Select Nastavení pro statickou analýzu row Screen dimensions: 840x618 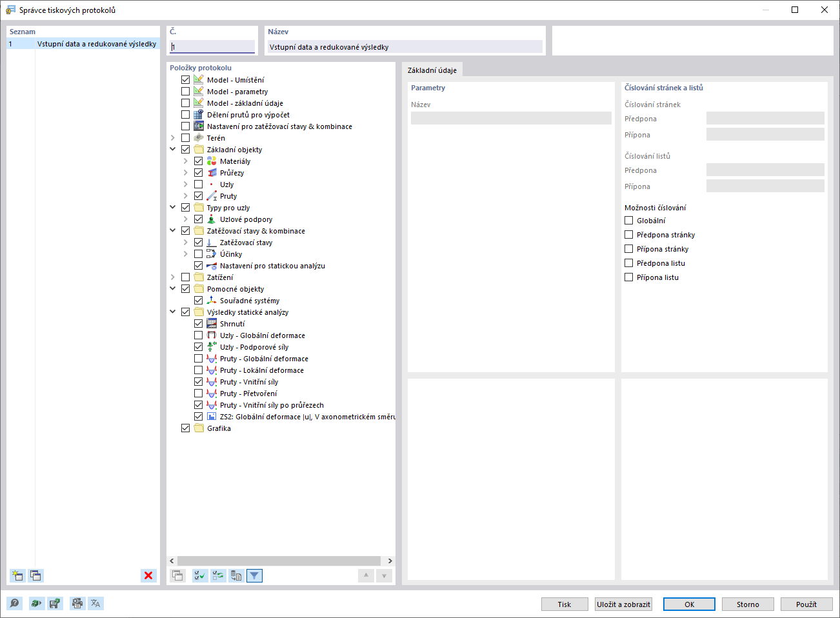pos(272,266)
